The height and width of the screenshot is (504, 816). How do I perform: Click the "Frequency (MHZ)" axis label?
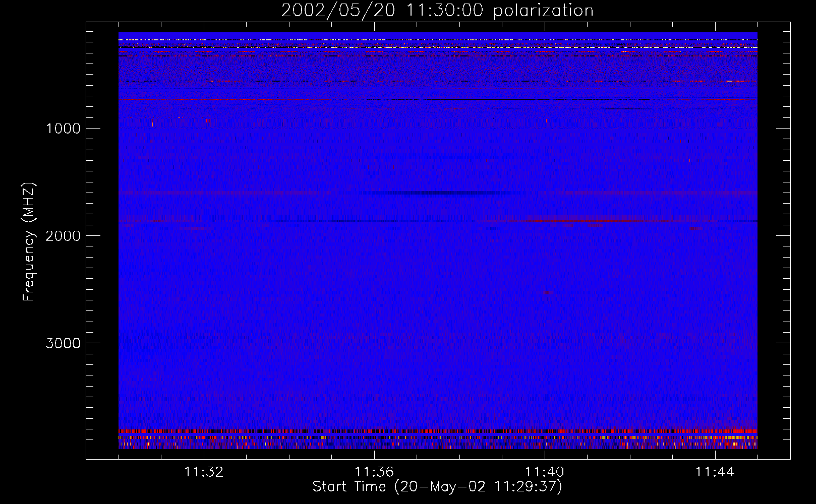point(29,242)
